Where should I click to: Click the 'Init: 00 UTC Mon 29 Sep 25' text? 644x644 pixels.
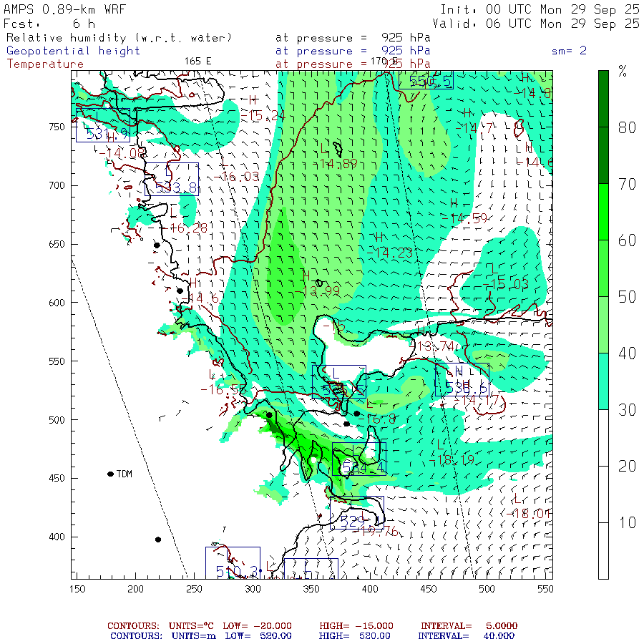540,9
